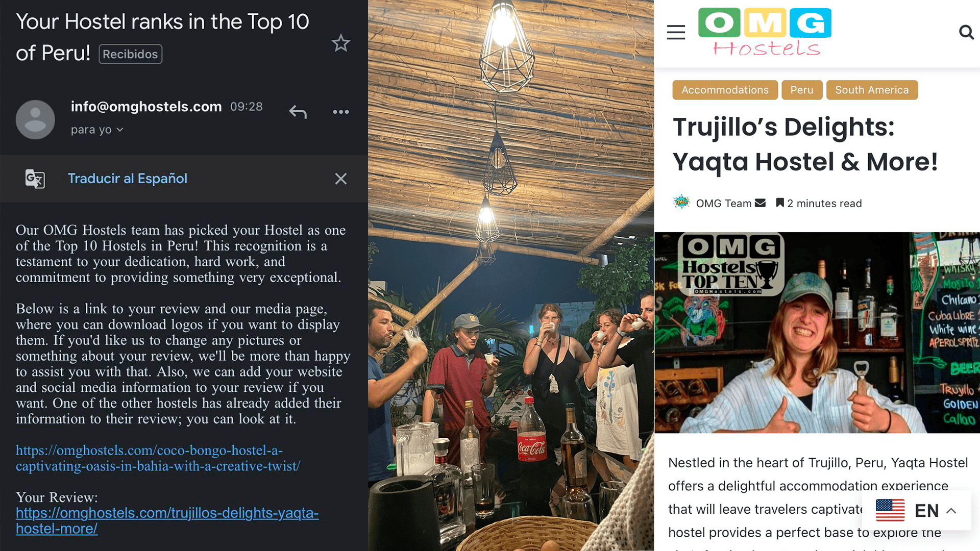
Task: Dismiss the translate banner with the X
Action: point(340,179)
